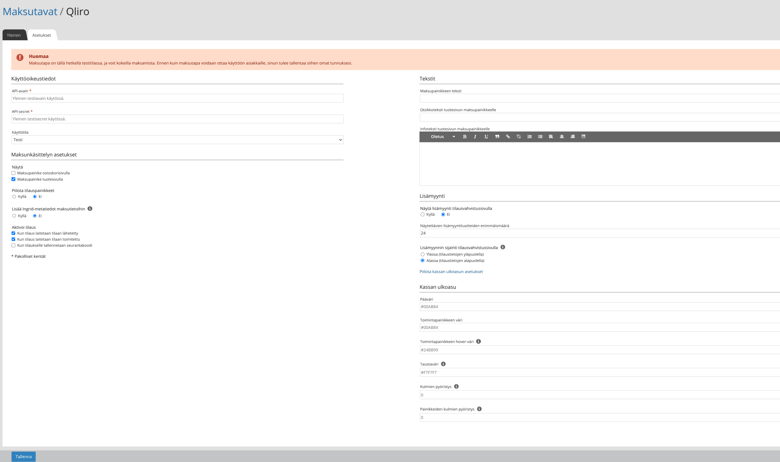Open the Käyttötila dropdown showing Testi
This screenshot has height=462, width=780.
177,140
